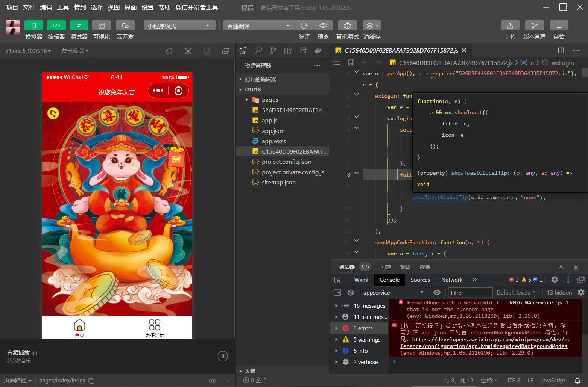The width and height of the screenshot is (588, 387).
Task: Click the split editor icon
Action: coord(561,50)
